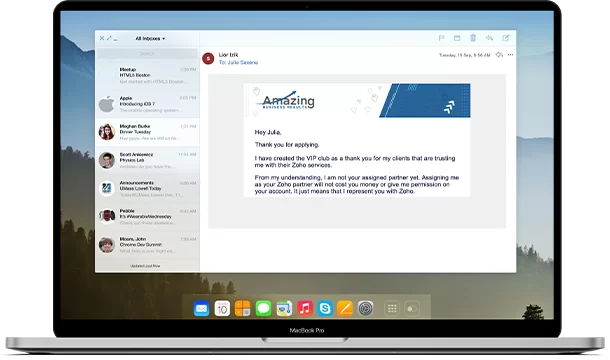Click the Pebble sender avatar
Viewport: 610px width, 360px height.
pos(107,216)
